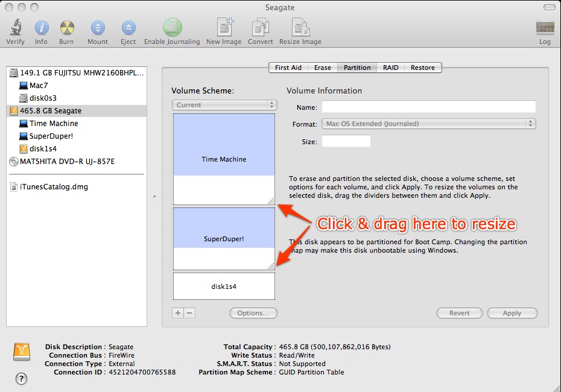The image size is (561, 392).
Task: Open the RAID tab
Action: (391, 68)
